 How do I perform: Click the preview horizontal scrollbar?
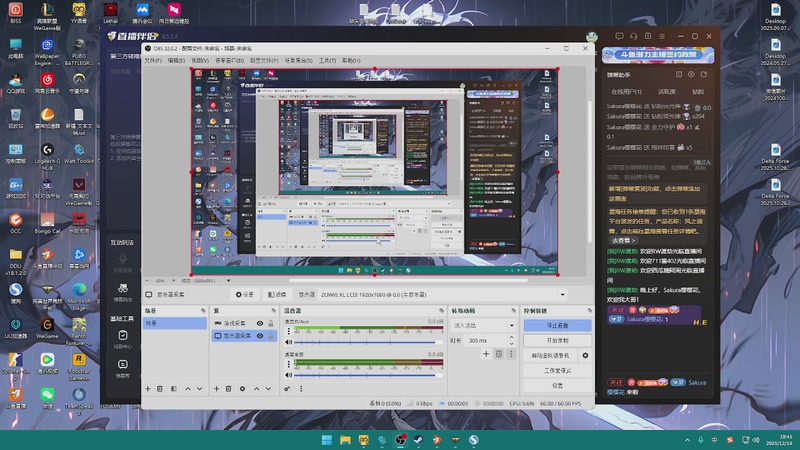tap(408, 281)
